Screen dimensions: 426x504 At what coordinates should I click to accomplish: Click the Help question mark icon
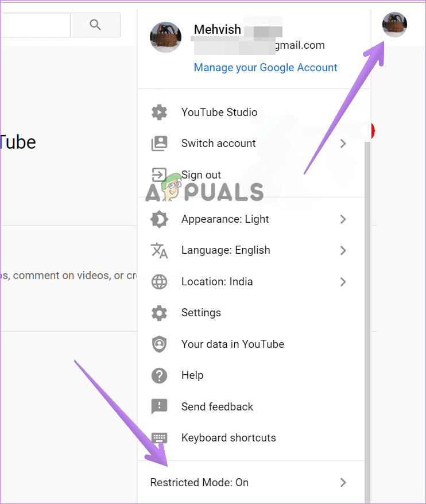159,375
